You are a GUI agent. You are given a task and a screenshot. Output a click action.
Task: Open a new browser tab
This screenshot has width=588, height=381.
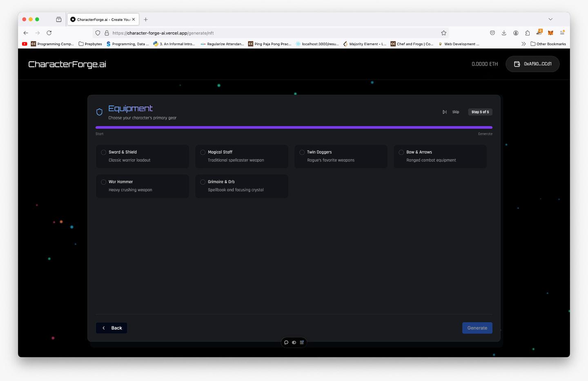point(146,19)
